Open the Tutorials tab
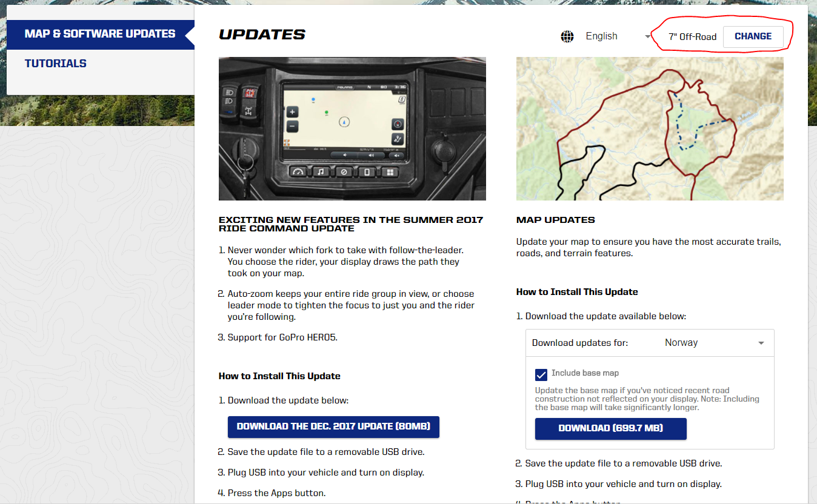 [x=56, y=64]
